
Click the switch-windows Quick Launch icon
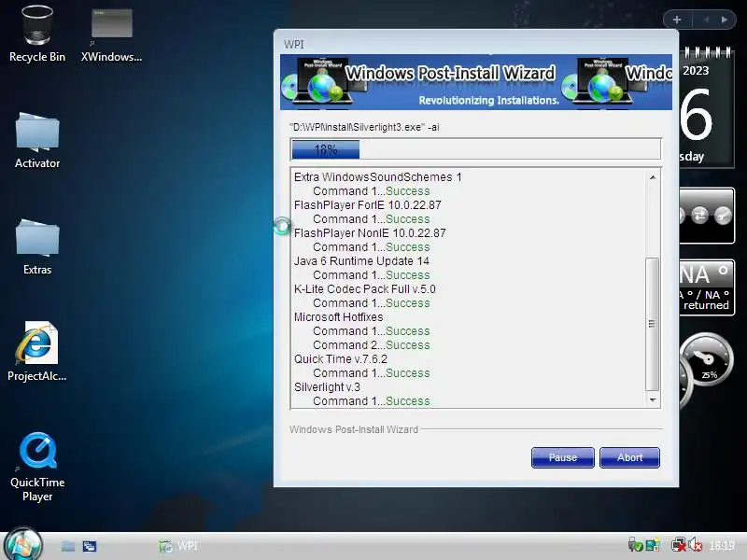click(x=90, y=546)
